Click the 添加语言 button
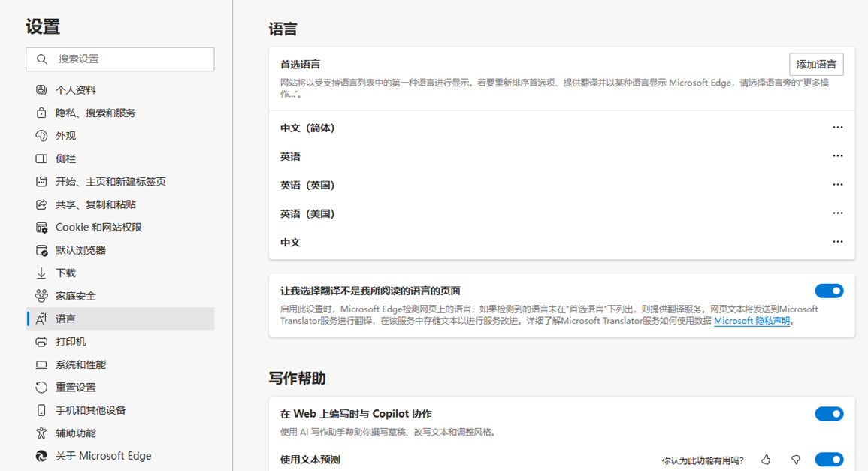The image size is (868, 471). [816, 64]
